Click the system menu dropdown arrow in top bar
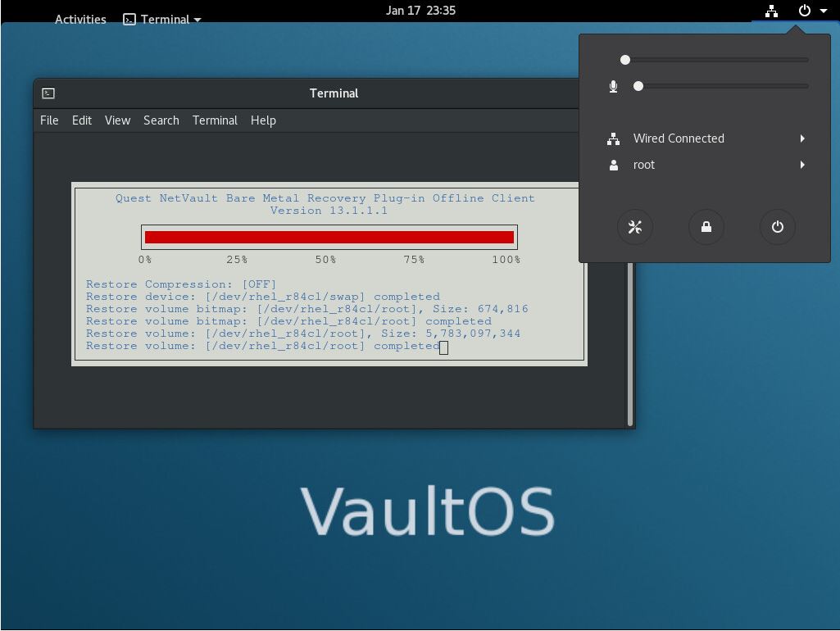Screen dimensions: 840x631 click(824, 11)
